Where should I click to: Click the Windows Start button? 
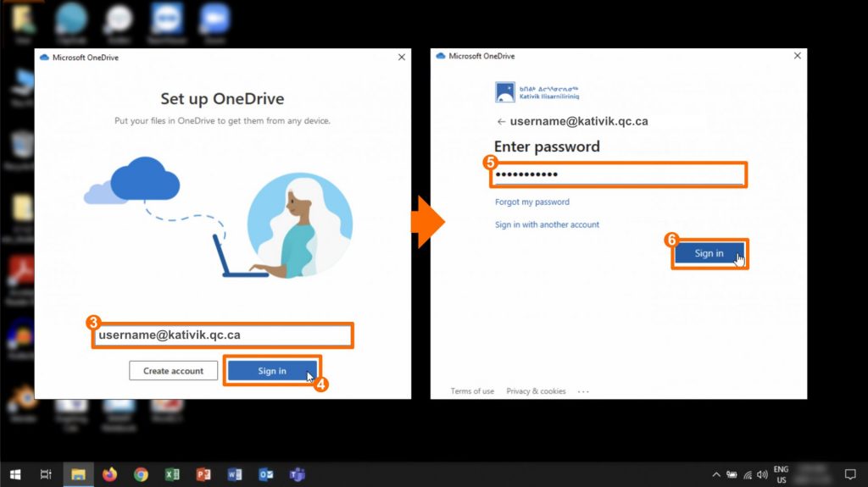coord(15,474)
